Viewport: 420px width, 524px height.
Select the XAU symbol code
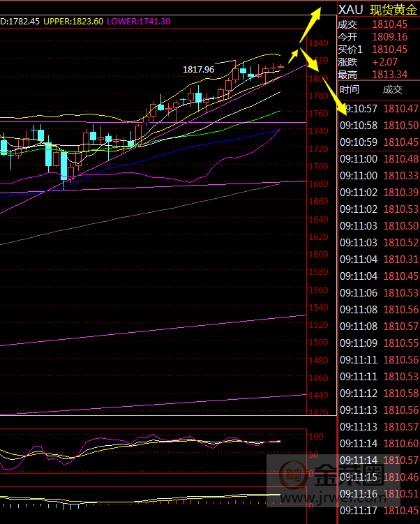click(x=350, y=10)
